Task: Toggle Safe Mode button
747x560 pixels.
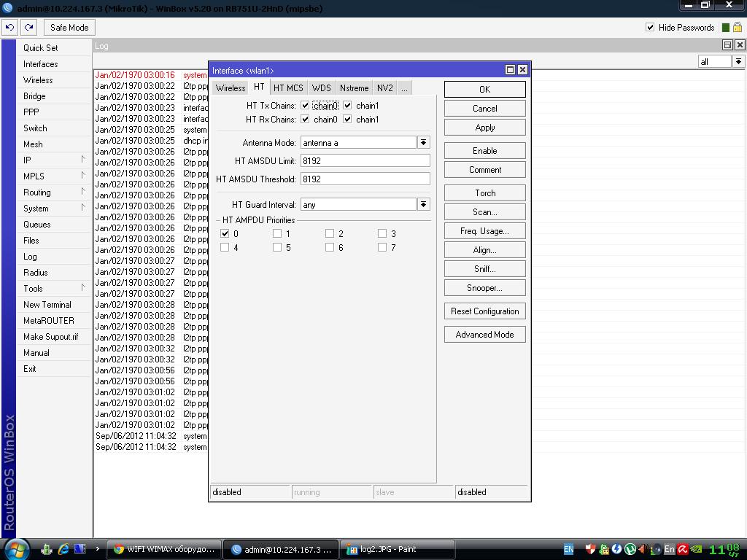Action: (69, 28)
